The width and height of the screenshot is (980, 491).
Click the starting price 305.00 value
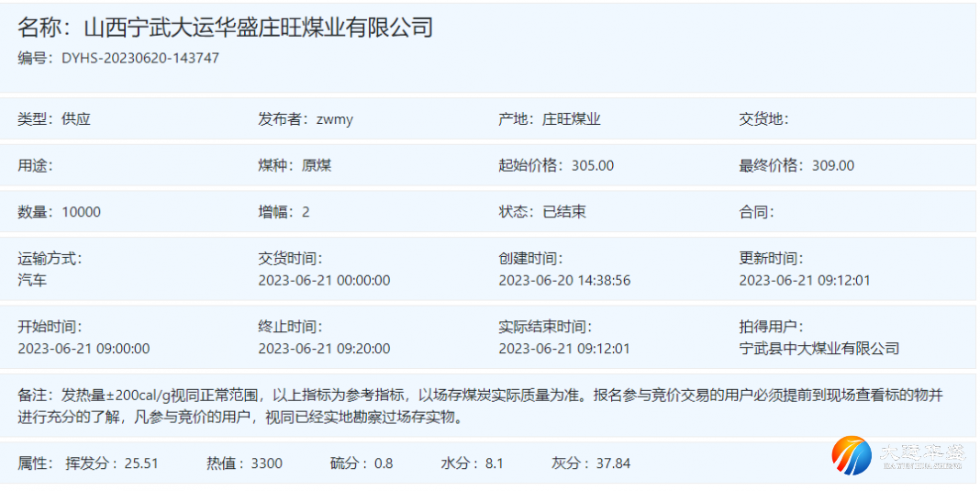[592, 166]
